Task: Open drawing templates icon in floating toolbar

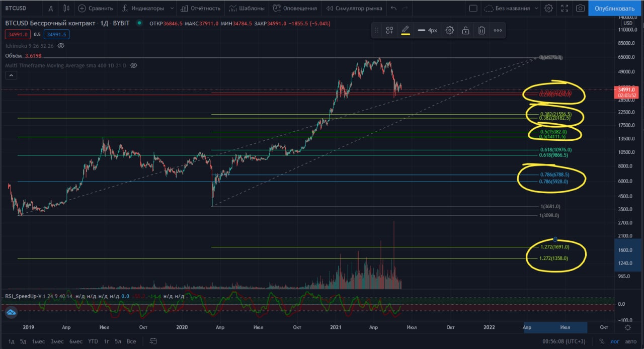Action: [389, 30]
